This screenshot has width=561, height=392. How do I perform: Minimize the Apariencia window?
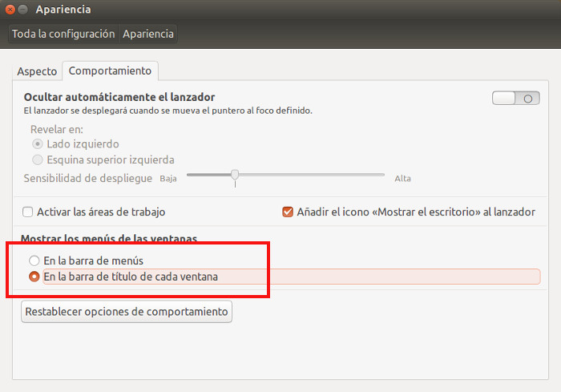[23, 10]
